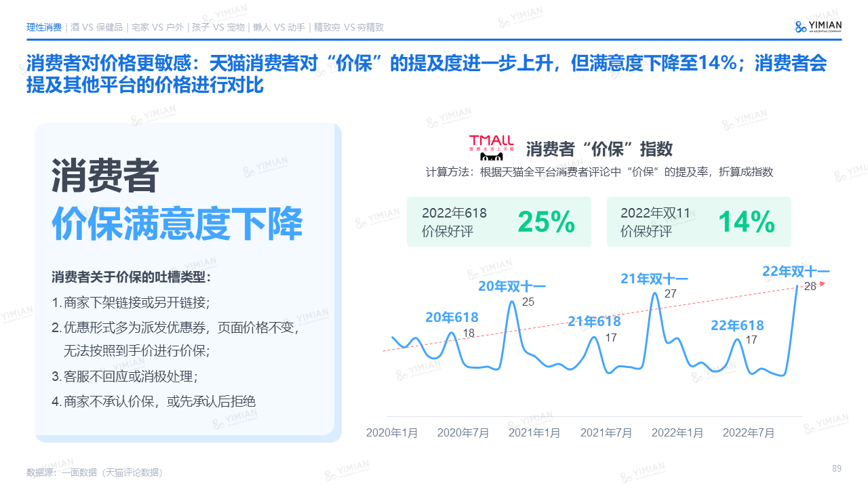868x488 pixels.
Task: Click the 2022年1月 axis label
Action: [x=677, y=432]
